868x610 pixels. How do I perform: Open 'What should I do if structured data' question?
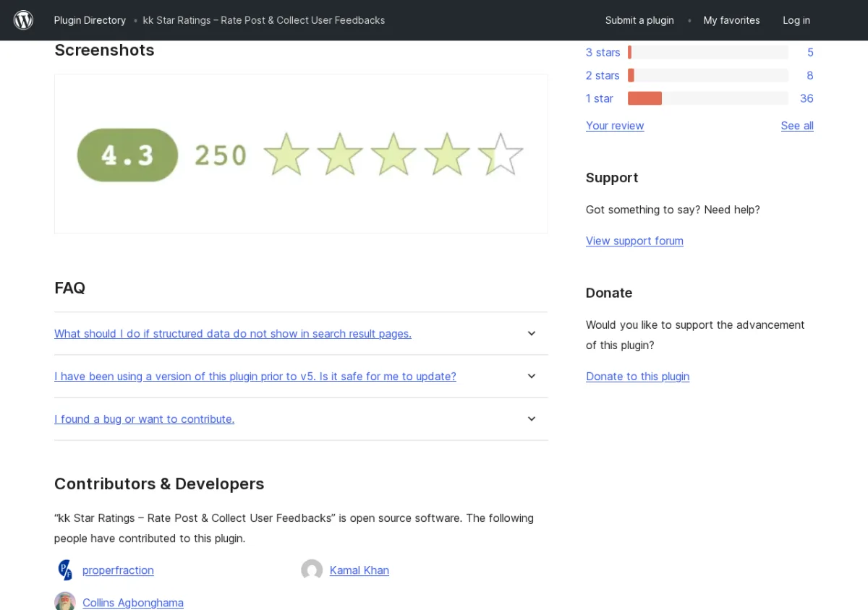(233, 333)
